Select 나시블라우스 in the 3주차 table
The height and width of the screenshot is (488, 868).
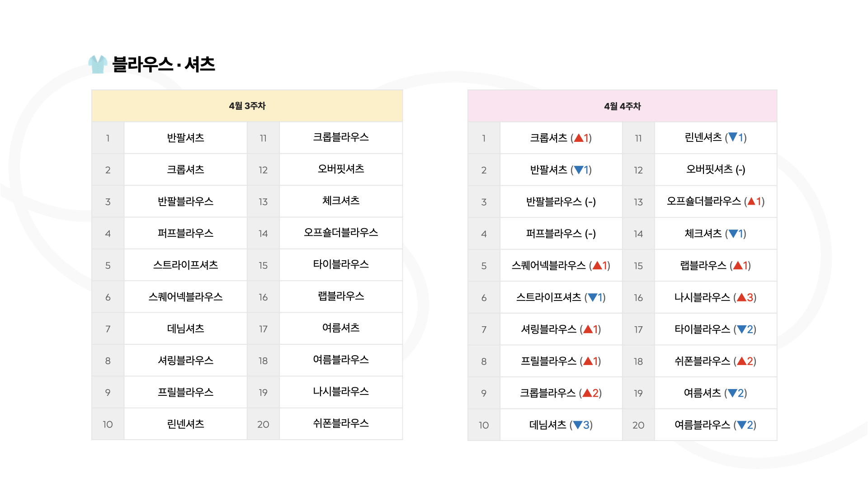341,392
